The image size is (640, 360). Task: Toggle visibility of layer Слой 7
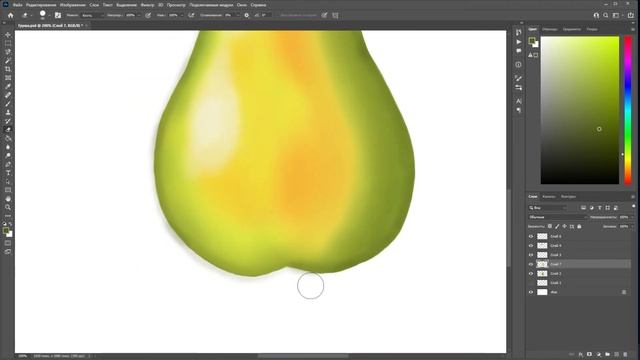531,264
